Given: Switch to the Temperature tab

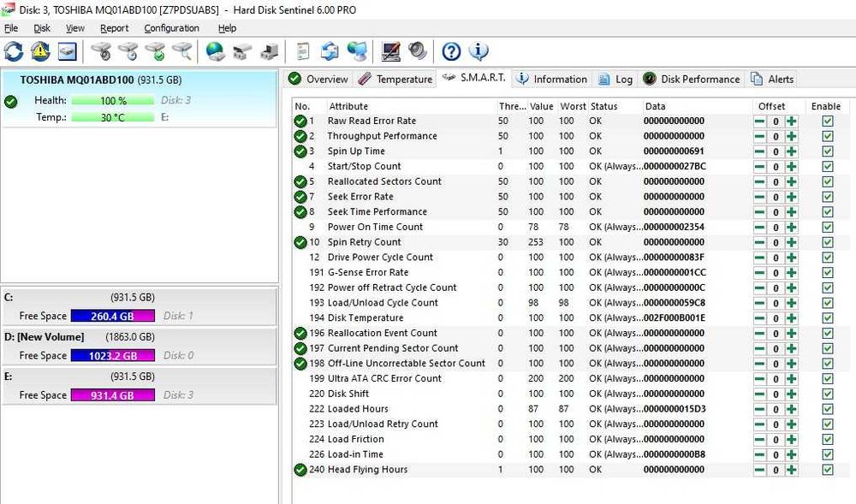Looking at the screenshot, I should coord(395,79).
